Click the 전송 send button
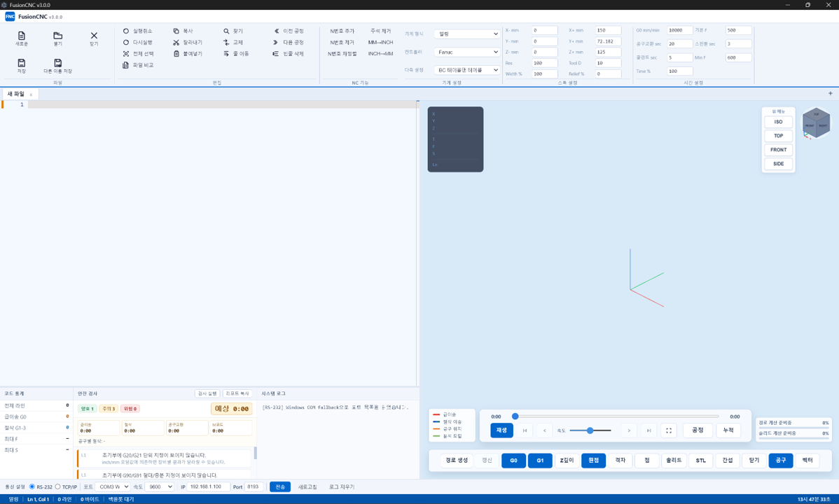 (280, 487)
